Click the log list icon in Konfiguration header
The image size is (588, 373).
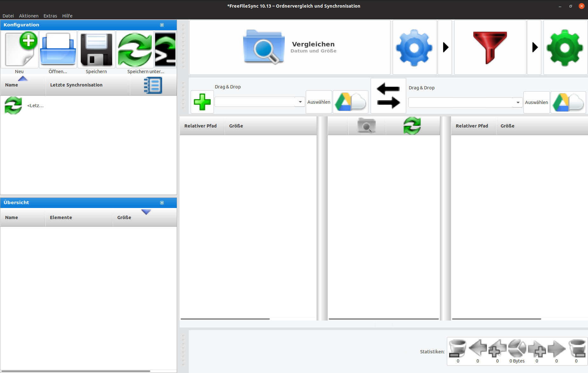[x=153, y=85]
